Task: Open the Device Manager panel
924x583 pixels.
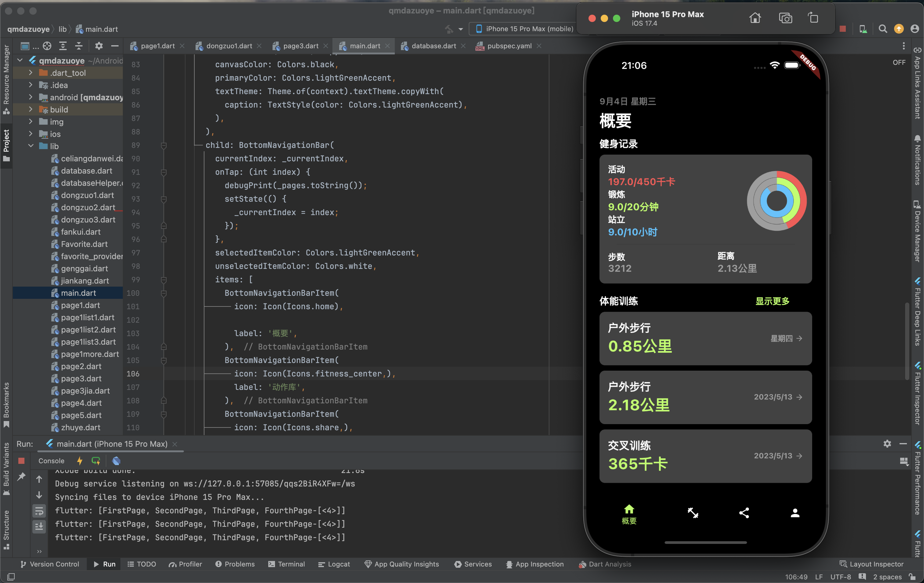Action: tap(917, 230)
